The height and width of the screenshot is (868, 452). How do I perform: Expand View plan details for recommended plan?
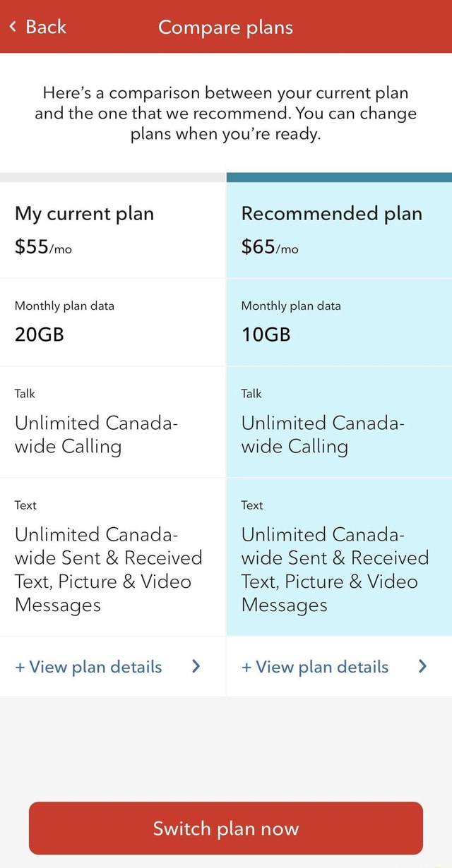[315, 666]
